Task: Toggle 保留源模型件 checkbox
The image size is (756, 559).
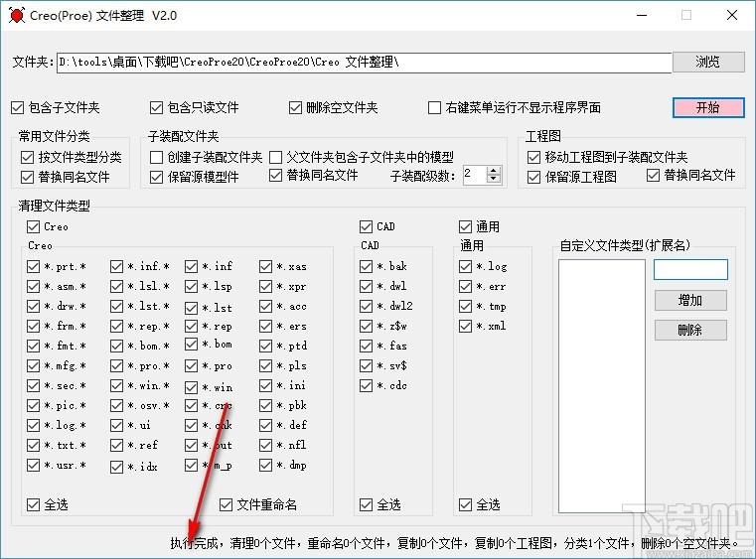Action: pos(156,177)
